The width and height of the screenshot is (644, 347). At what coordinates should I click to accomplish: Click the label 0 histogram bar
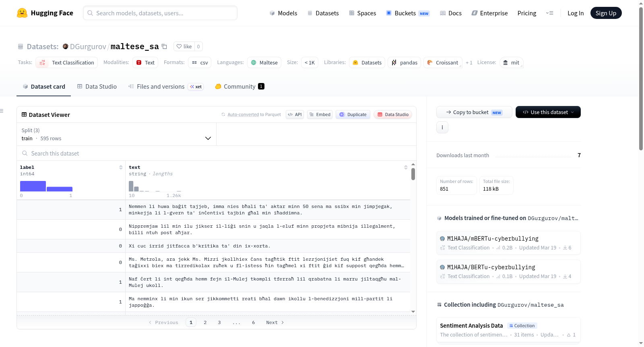pos(33,186)
